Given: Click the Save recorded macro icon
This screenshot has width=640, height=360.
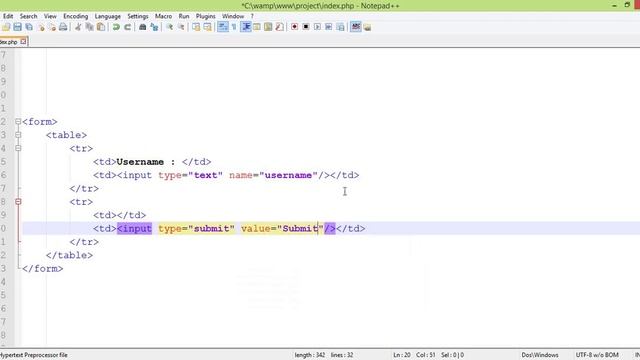Looking at the screenshot, I should coord(340,27).
